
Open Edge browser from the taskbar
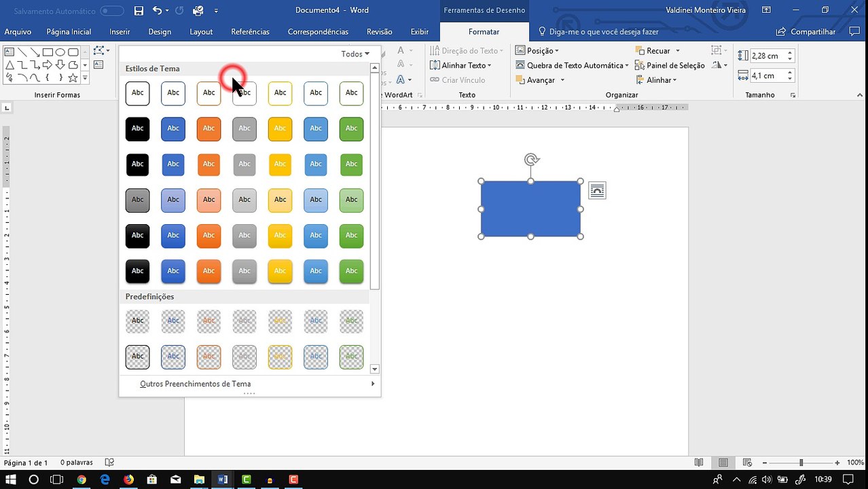[105, 479]
